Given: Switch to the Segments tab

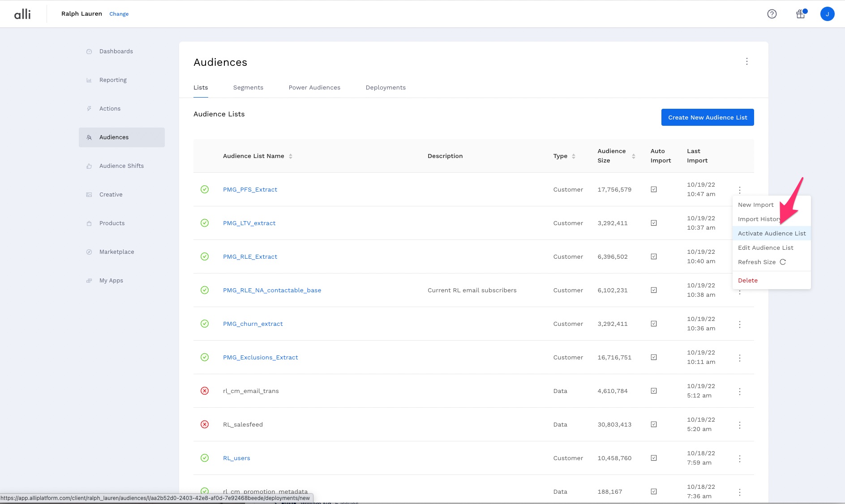Looking at the screenshot, I should (x=248, y=88).
